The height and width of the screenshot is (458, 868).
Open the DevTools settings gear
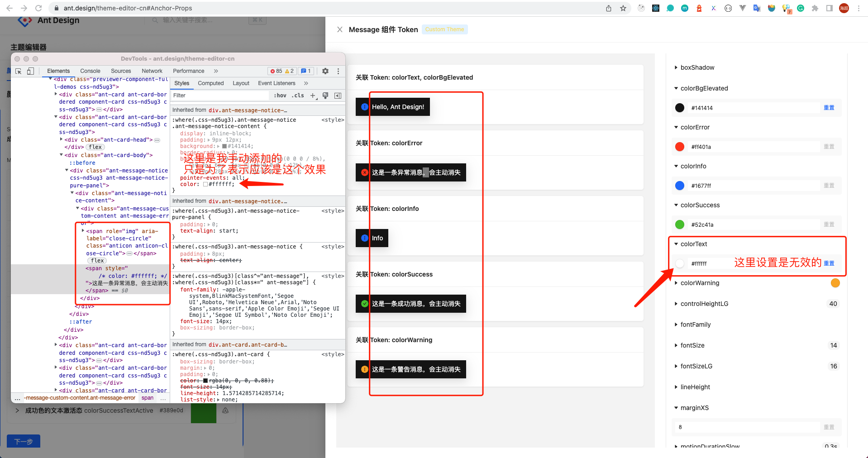[325, 71]
